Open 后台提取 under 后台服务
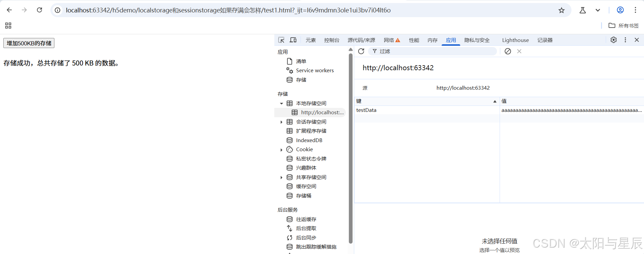The image size is (644, 254). [x=306, y=228]
